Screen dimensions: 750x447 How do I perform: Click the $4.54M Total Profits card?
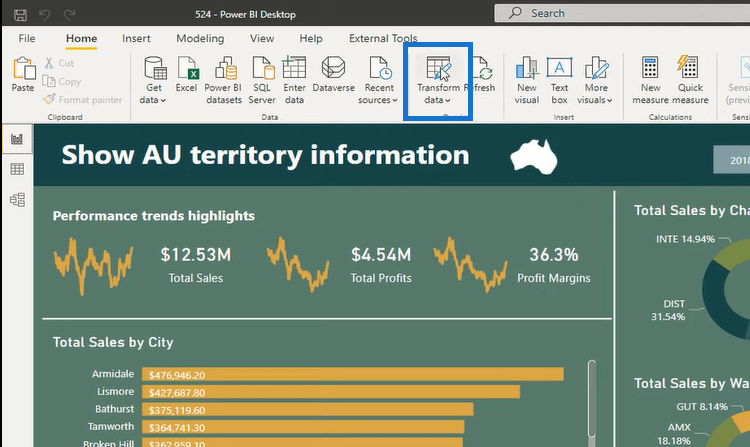coord(381,265)
